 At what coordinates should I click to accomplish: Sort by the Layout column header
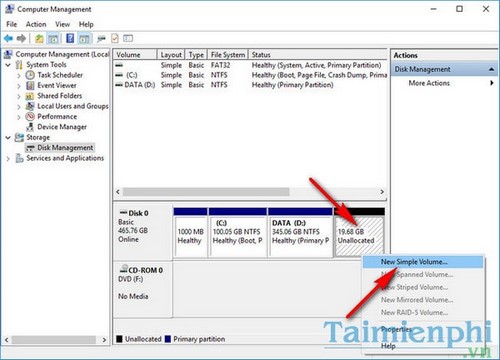point(171,55)
